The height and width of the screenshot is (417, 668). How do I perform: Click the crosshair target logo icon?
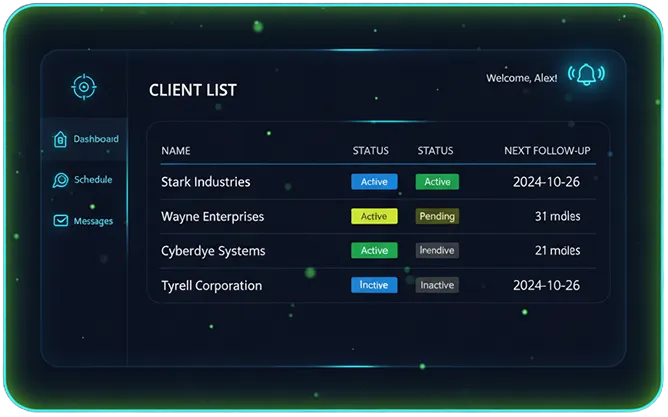pyautogui.click(x=84, y=87)
